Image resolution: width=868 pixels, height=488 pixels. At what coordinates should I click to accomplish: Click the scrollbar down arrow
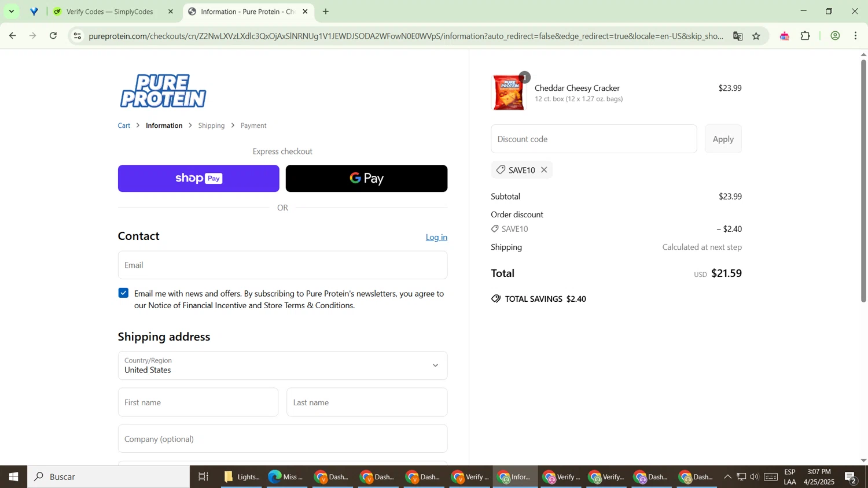tap(863, 461)
